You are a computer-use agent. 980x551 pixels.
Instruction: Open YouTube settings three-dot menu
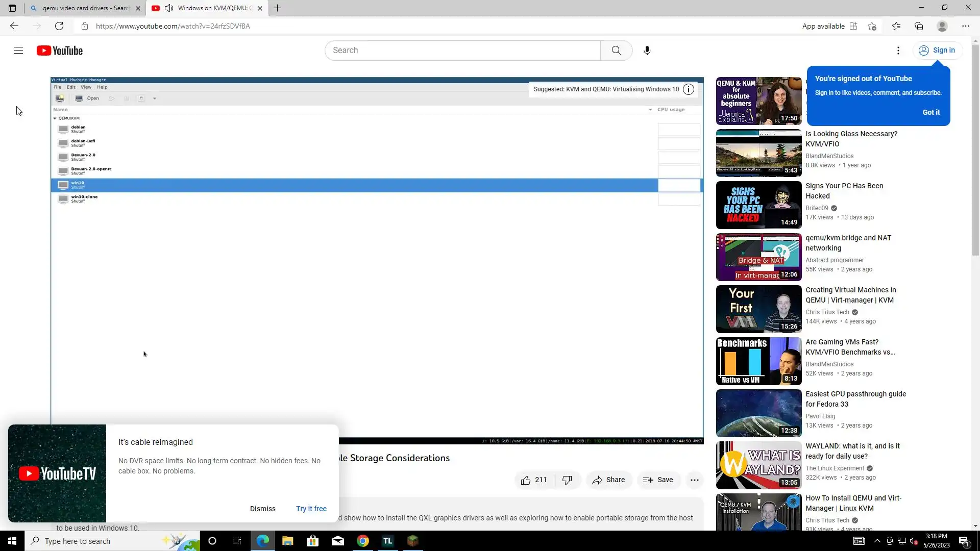(x=898, y=51)
